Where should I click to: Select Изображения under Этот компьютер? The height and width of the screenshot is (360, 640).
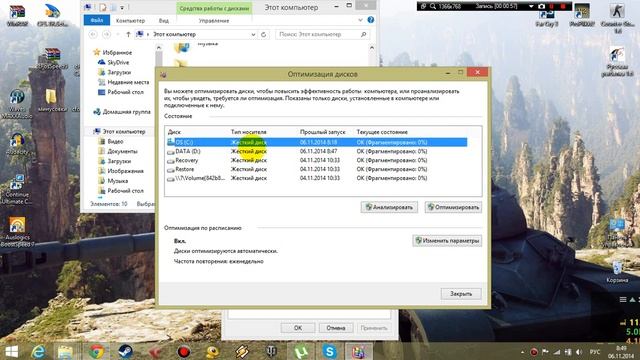pyautogui.click(x=125, y=171)
